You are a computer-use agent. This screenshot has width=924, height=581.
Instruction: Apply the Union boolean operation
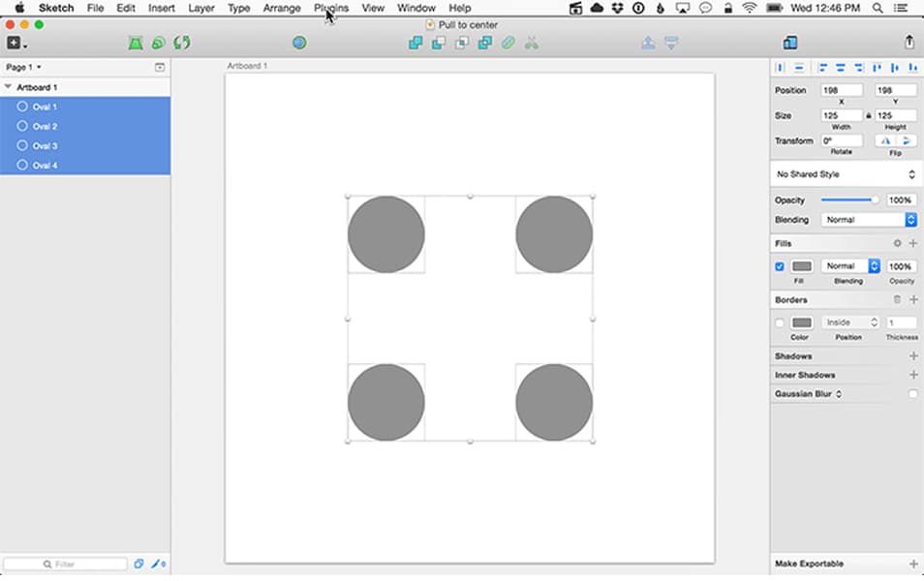[x=416, y=43]
